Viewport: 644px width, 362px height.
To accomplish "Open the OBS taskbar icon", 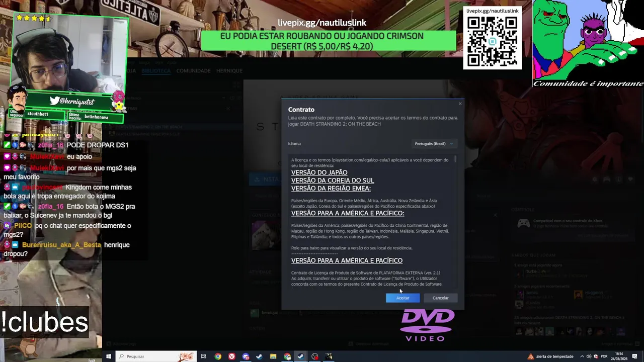I will point(315,356).
